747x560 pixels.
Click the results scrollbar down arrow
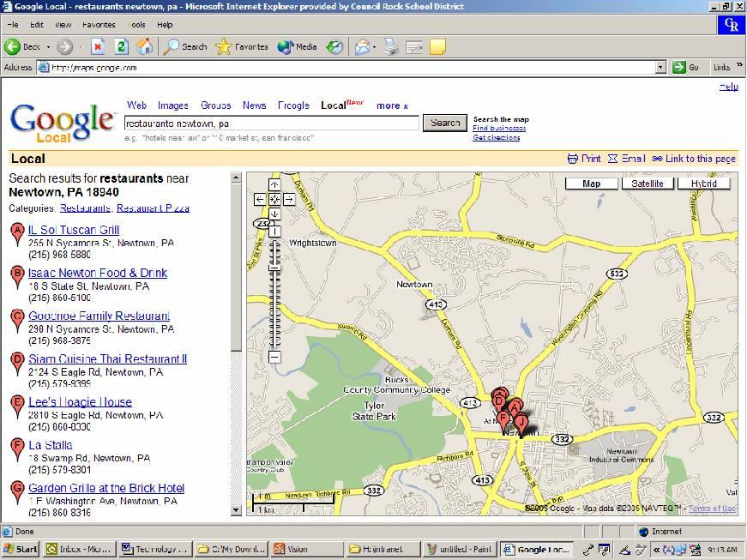(x=236, y=510)
